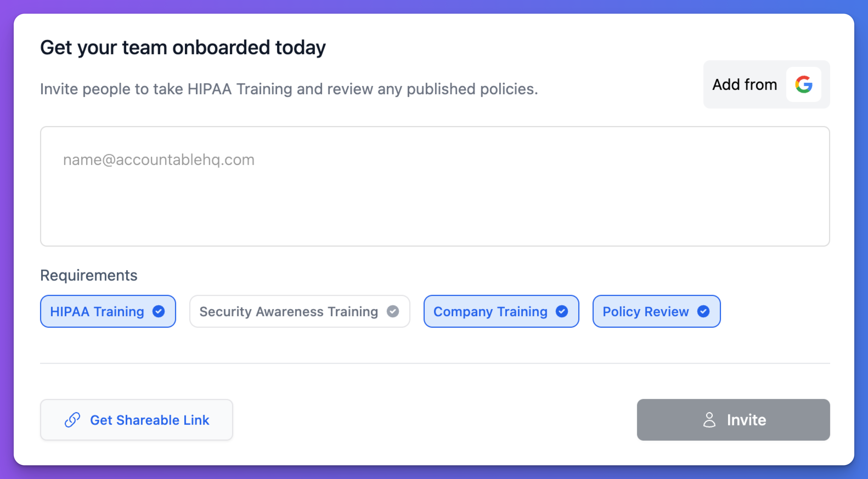Open the Add from Google option

pyautogui.click(x=766, y=84)
